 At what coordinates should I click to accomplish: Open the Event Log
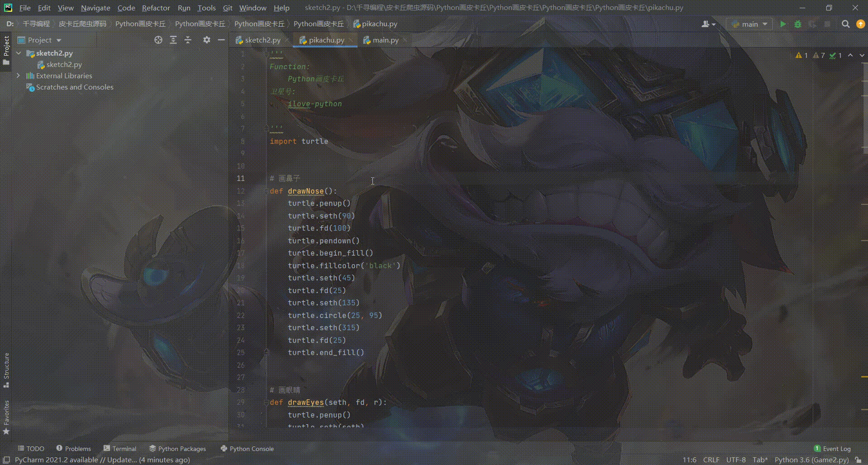(x=832, y=449)
